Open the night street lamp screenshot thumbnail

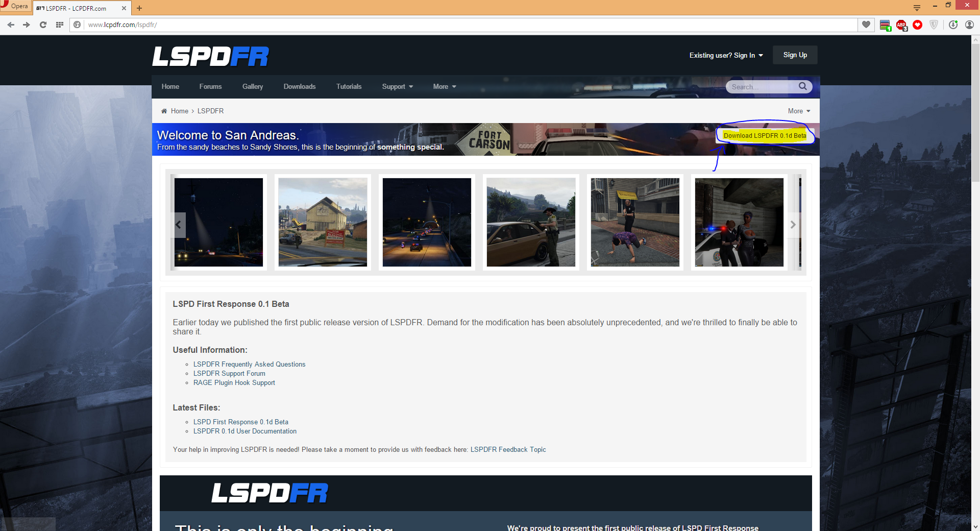tap(218, 222)
